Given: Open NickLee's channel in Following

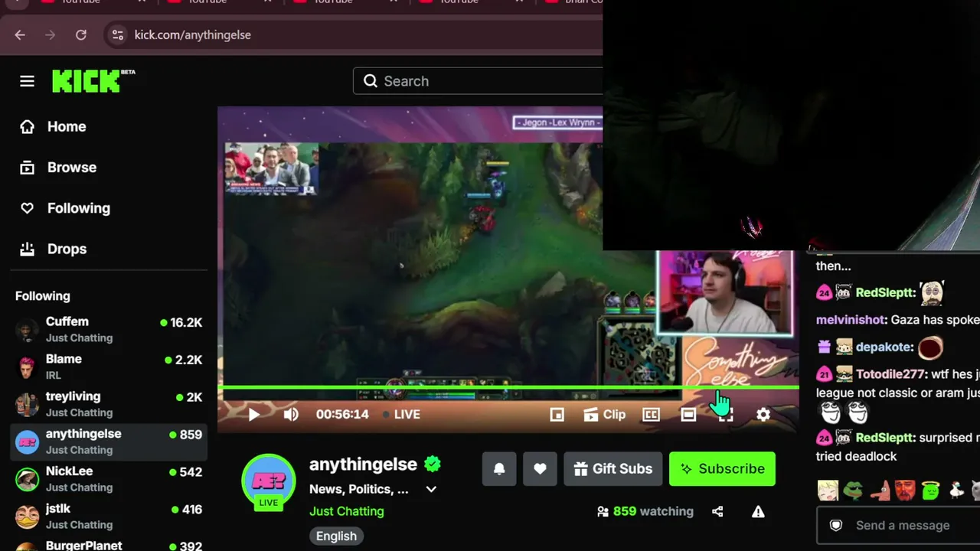Looking at the screenshot, I should point(109,479).
